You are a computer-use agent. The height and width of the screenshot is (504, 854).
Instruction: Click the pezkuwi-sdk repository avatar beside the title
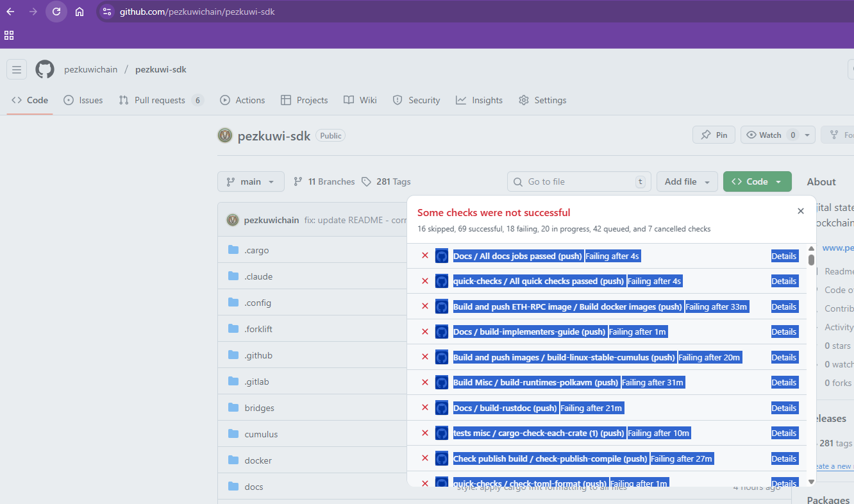tap(225, 135)
